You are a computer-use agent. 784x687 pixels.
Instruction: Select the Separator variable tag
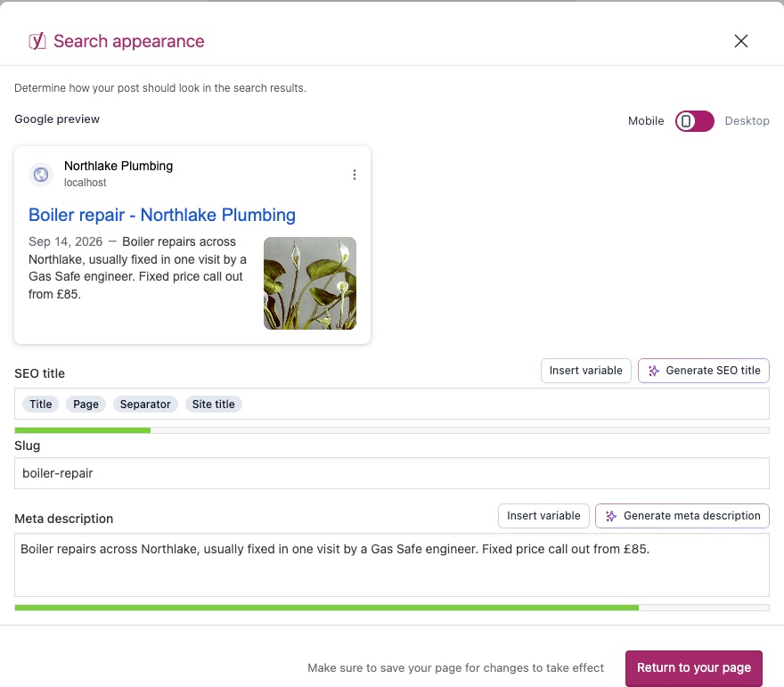point(145,404)
